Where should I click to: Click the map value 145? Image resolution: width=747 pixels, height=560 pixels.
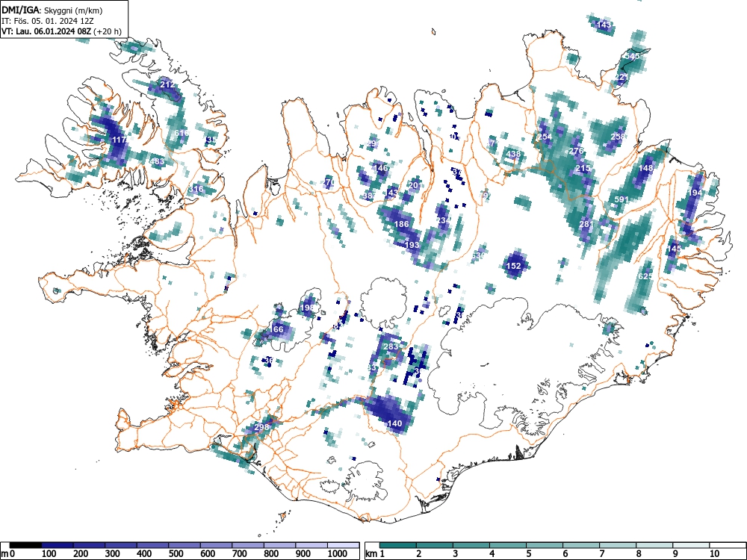(x=674, y=249)
